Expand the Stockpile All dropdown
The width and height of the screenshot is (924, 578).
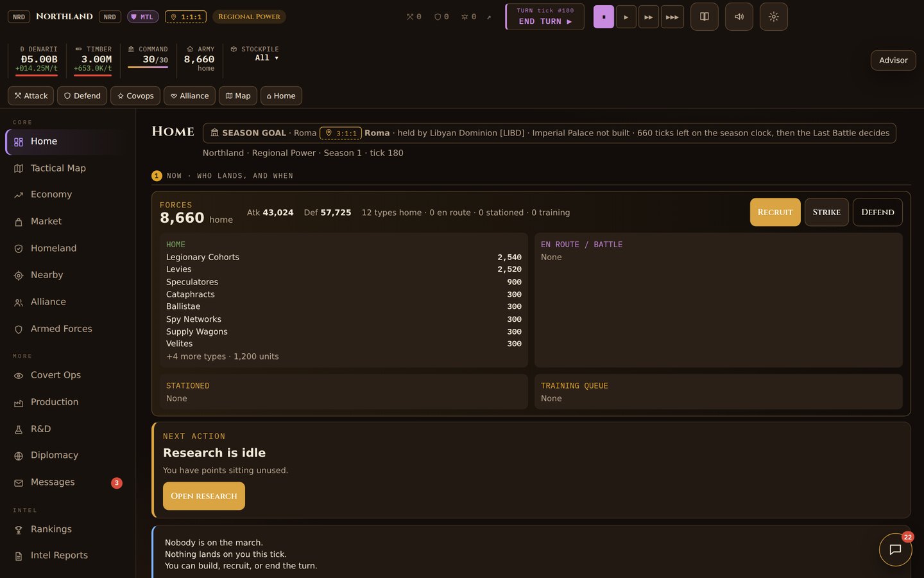[x=267, y=58]
